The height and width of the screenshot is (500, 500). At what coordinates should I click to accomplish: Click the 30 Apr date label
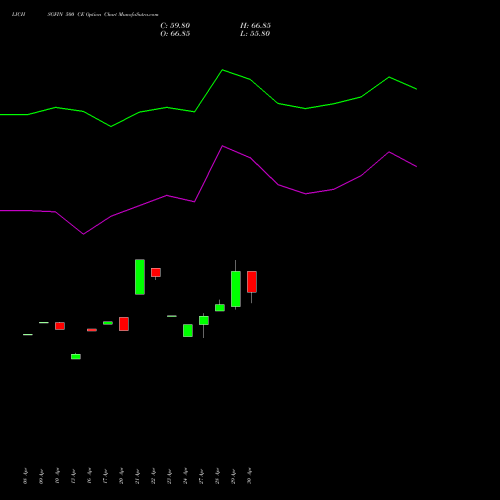pos(250,476)
